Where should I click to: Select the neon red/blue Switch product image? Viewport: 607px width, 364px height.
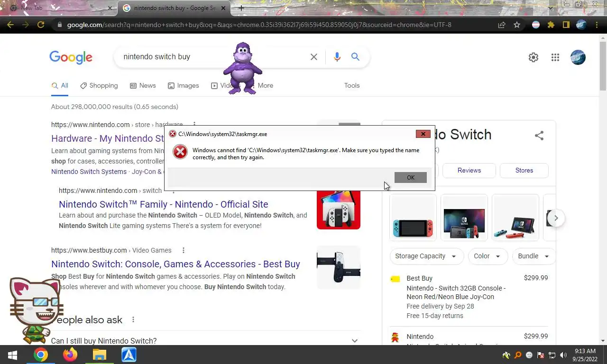tap(413, 218)
